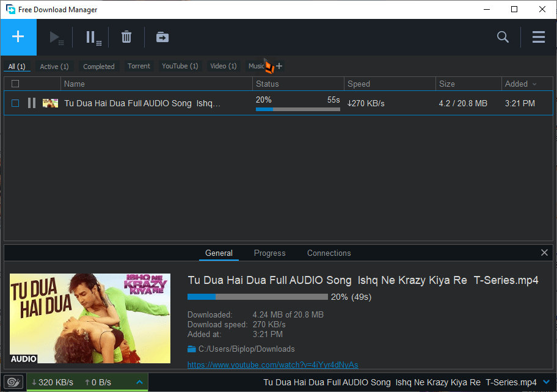Click the row's 20% progress bar

point(297,109)
